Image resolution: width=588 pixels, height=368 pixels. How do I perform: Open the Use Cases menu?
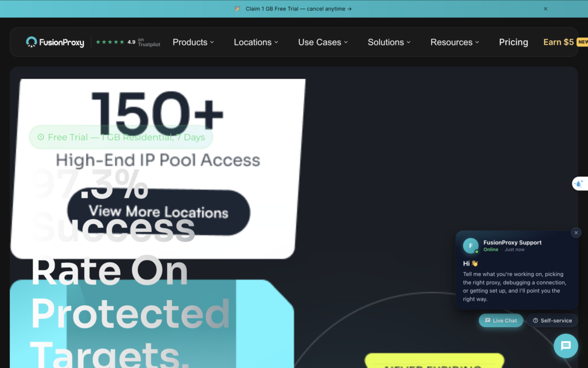pyautogui.click(x=323, y=42)
